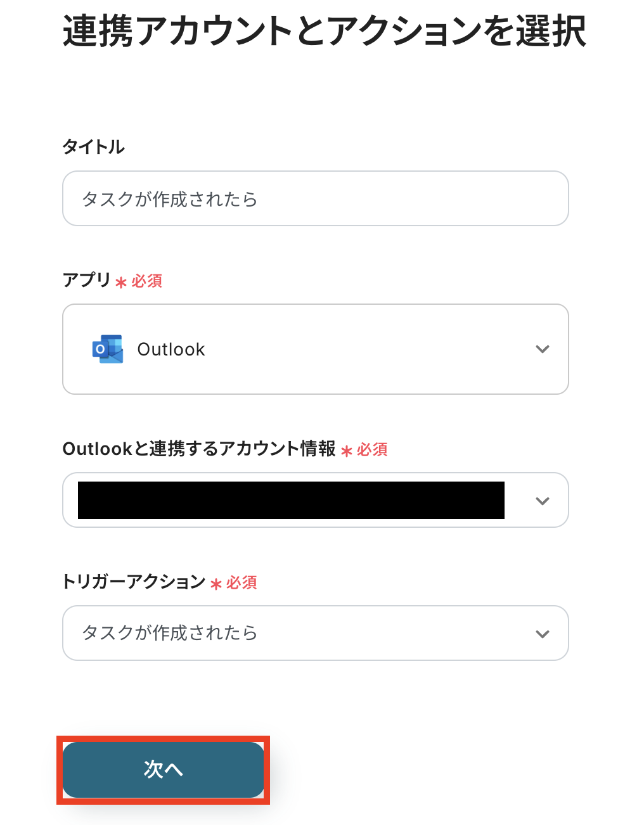Click red asterisk next to トリガーアクション
This screenshot has height=825, width=644.
[x=216, y=584]
